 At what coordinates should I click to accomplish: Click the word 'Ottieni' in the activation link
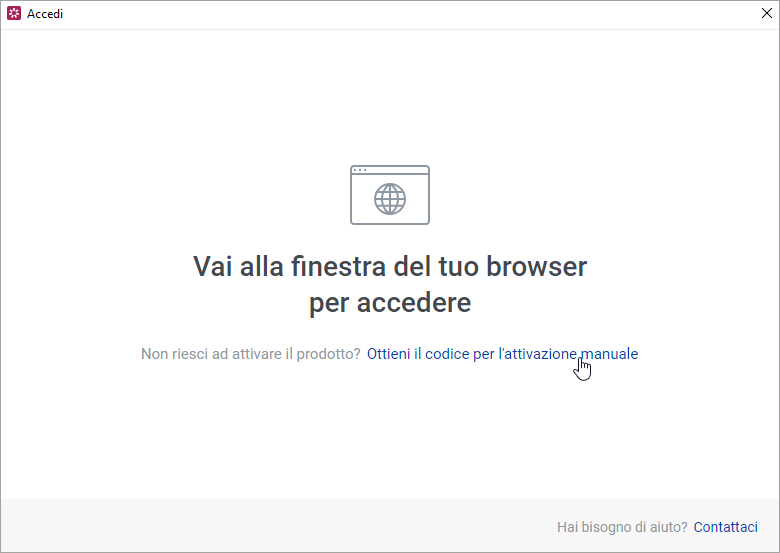click(x=389, y=354)
